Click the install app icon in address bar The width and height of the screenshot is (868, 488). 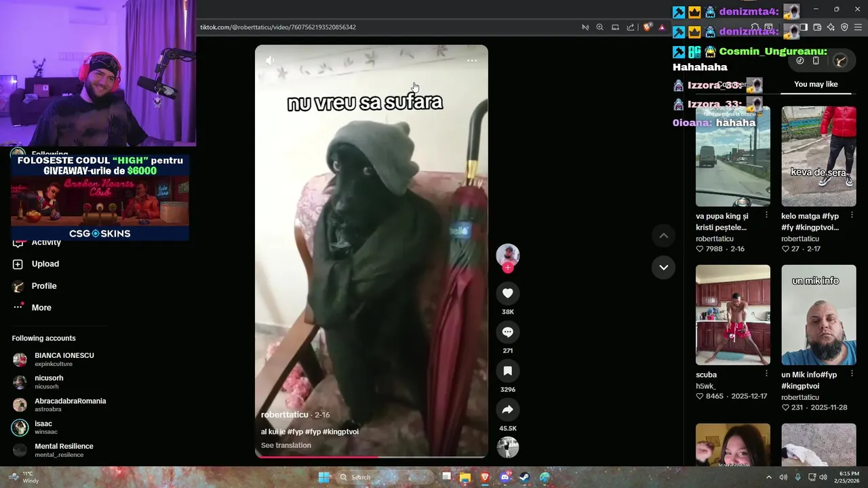click(615, 27)
